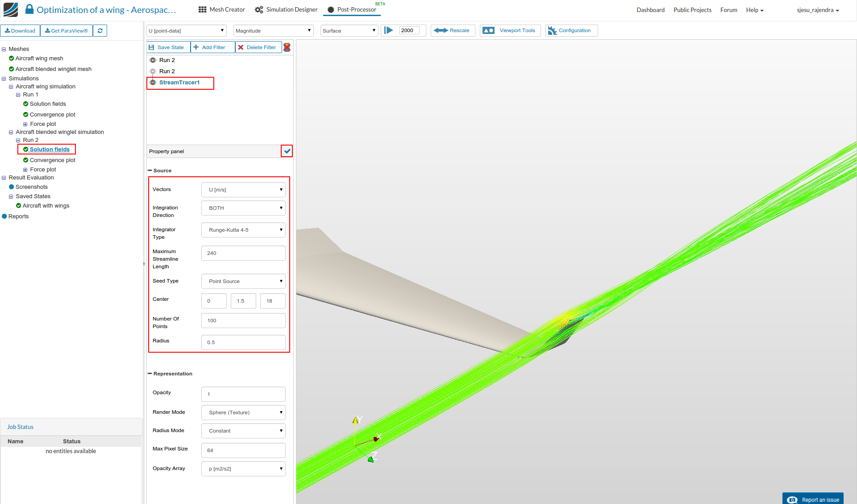
Task: Open the Integrator Type Runge-Kutta dropdown
Action: [243, 230]
